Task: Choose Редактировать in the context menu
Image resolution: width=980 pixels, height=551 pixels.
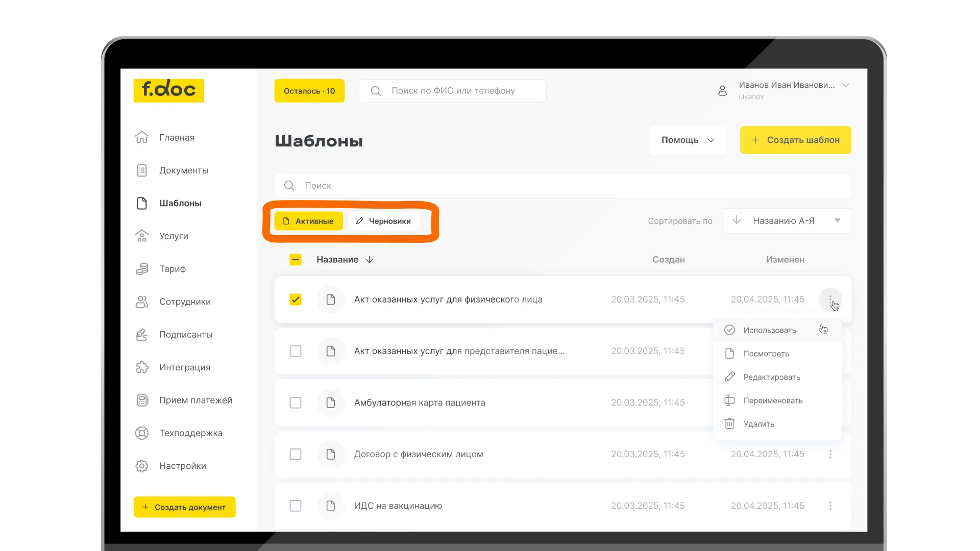Action: coord(771,377)
